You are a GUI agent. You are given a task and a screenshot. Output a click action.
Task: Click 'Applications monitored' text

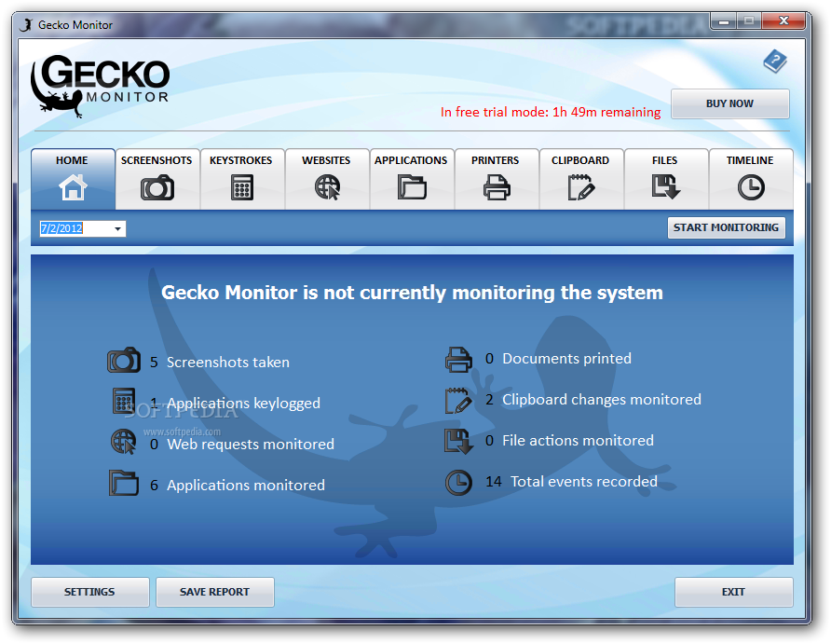coord(246,485)
